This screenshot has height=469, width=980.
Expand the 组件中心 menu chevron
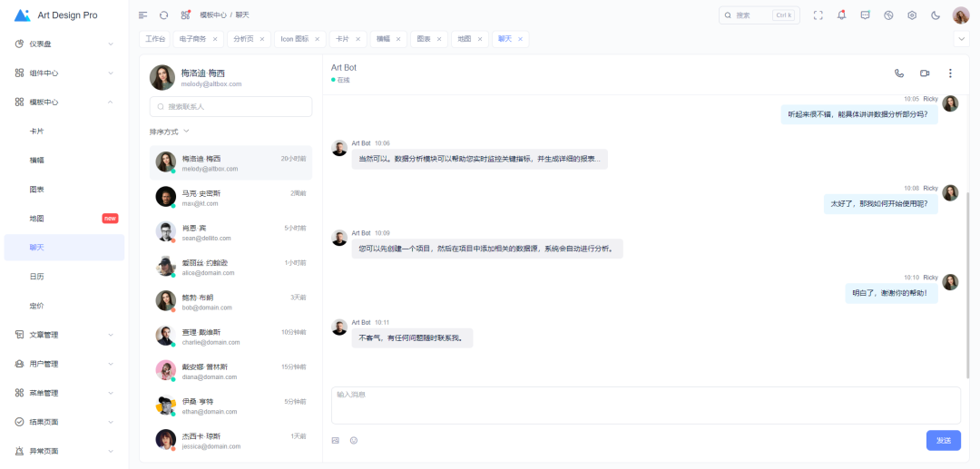point(111,73)
